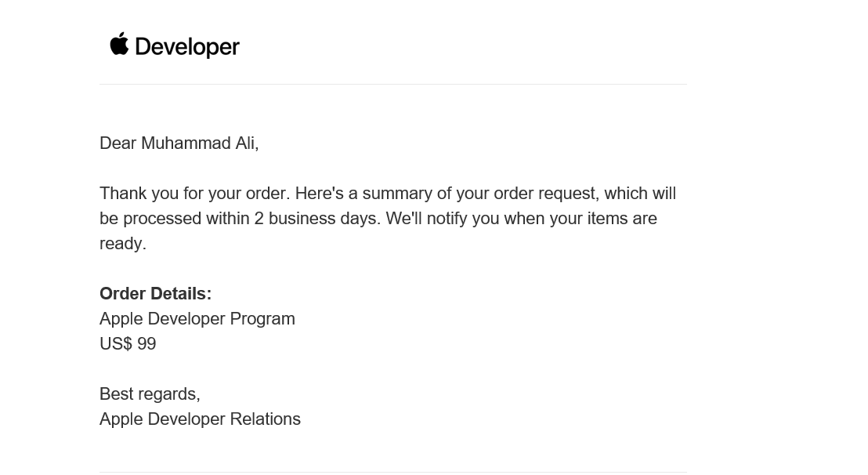This screenshot has height=475, width=868.
Task: Click the Best regards closing line
Action: pos(150,393)
